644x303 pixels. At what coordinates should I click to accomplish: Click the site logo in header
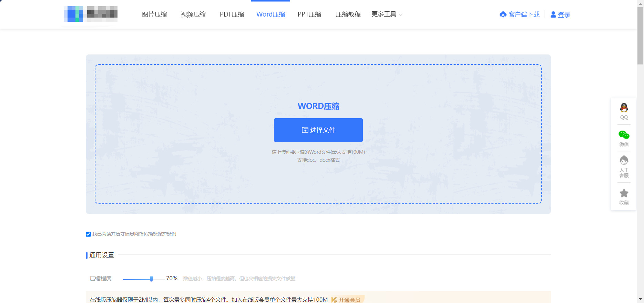[x=91, y=14]
